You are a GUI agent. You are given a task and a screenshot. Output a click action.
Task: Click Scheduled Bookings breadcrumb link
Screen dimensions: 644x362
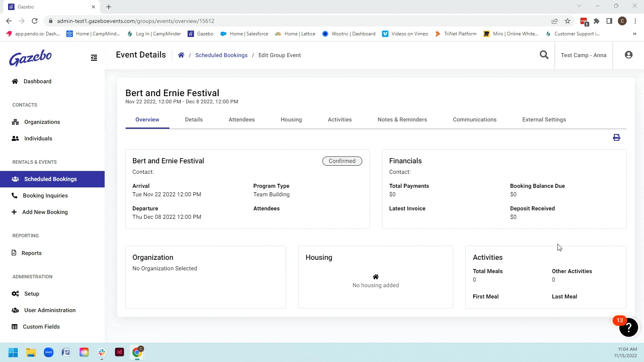tap(221, 55)
